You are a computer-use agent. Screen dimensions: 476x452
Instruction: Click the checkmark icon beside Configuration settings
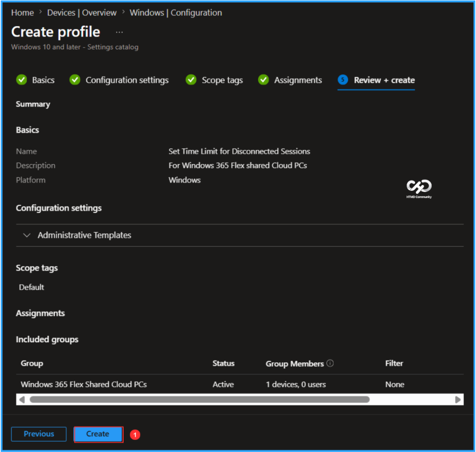click(75, 80)
